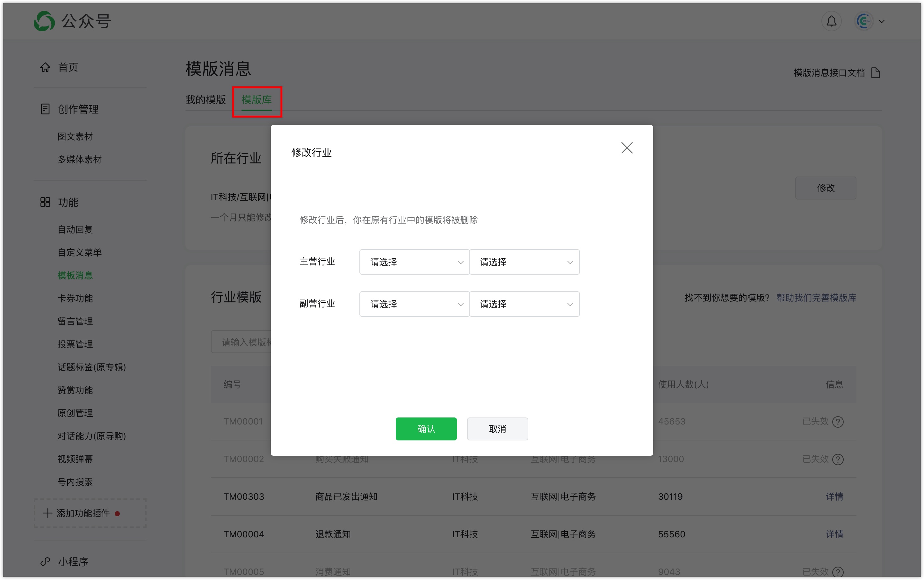Click the 小程序 link icon
Viewport: 924px width, 580px height.
coord(45,562)
